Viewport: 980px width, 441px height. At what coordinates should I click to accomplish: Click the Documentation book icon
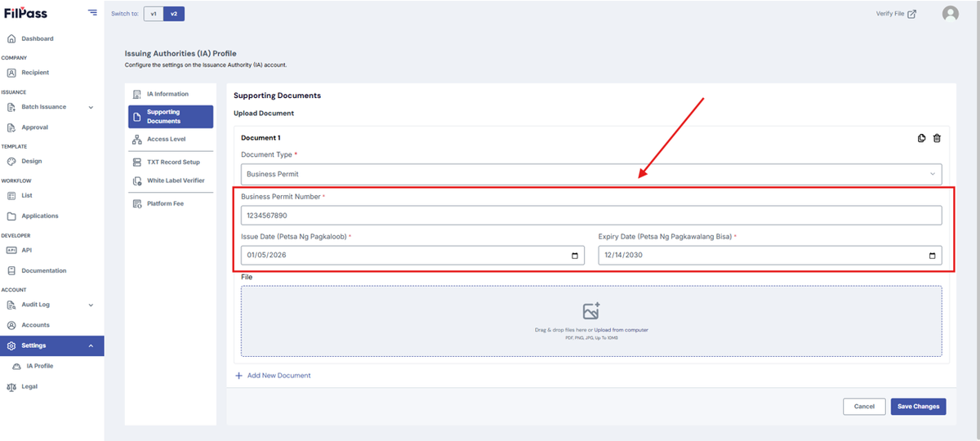coord(11,270)
